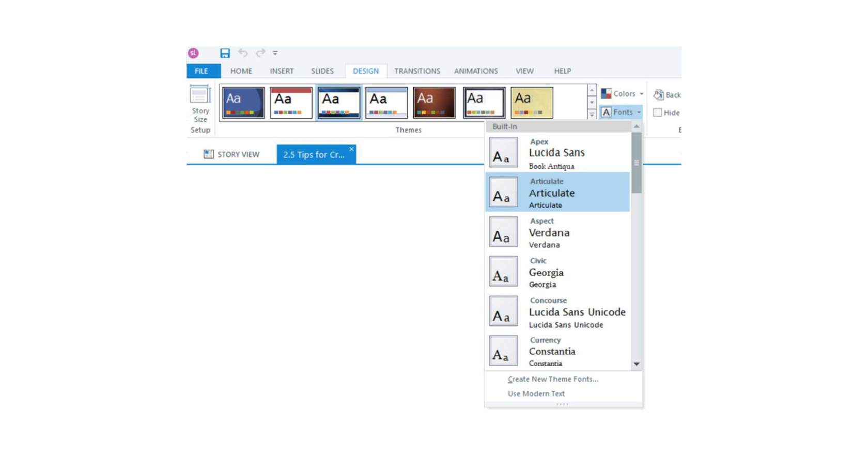868x473 pixels.
Task: Choose Aspect Verdana font theme
Action: click(557, 232)
